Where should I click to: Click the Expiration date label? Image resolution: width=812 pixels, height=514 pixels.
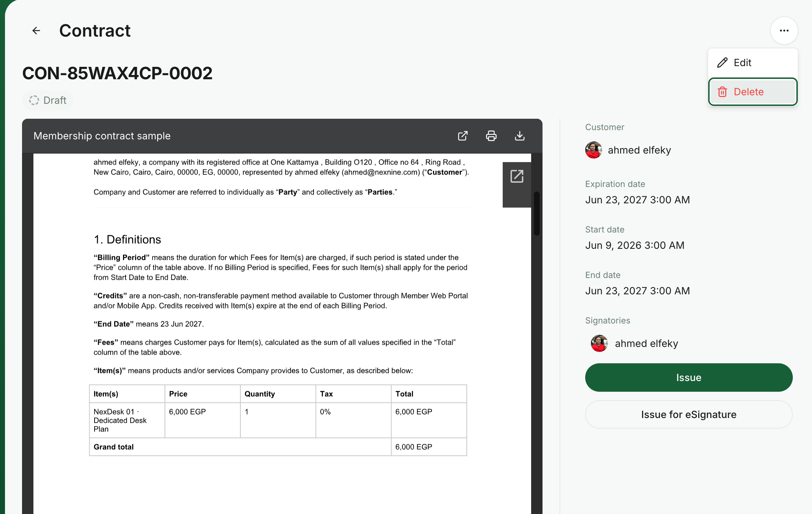coord(615,184)
